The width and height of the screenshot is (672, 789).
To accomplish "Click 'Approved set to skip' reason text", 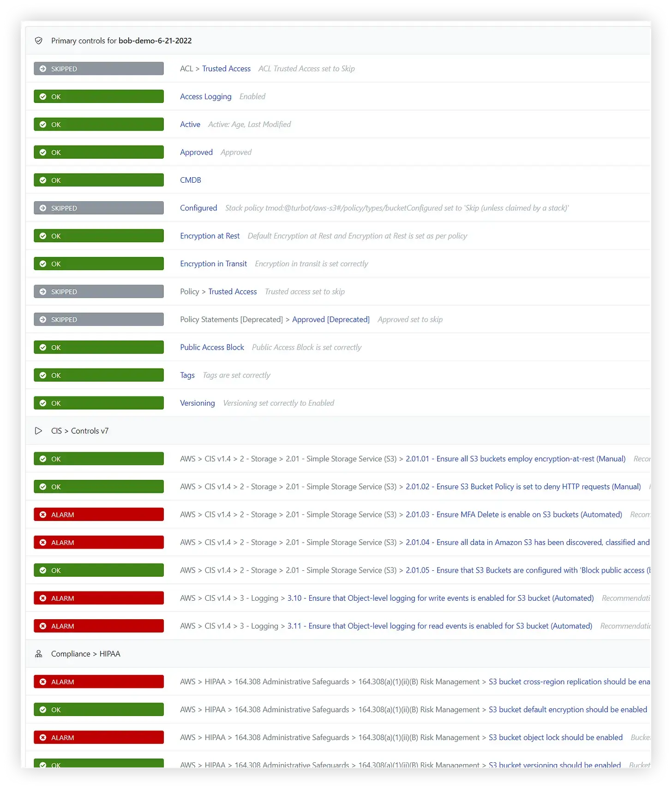I will click(410, 319).
